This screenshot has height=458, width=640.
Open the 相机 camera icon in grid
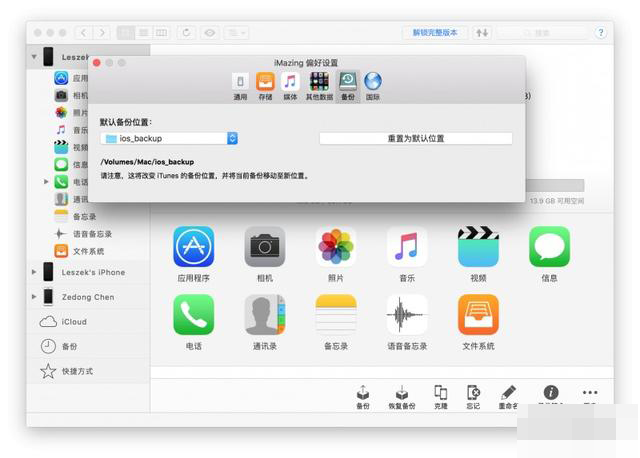(x=265, y=246)
